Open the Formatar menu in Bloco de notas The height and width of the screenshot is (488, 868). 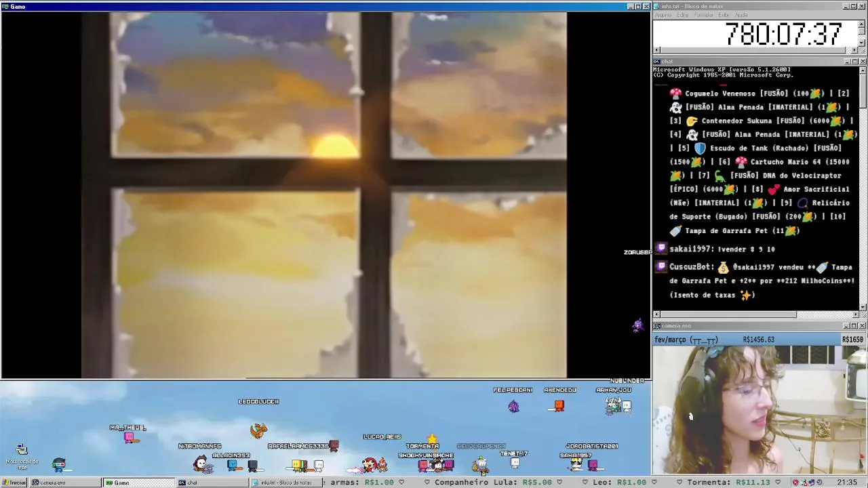pyautogui.click(x=704, y=15)
